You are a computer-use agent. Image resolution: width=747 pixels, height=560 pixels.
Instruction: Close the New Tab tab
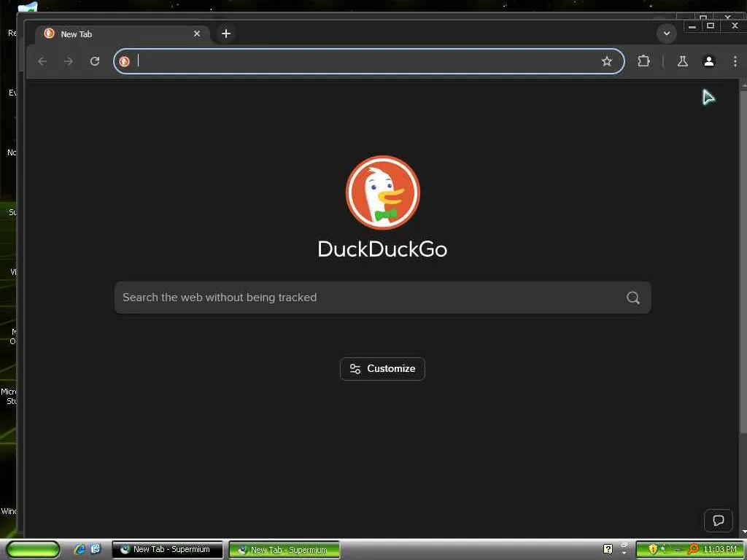coord(197,34)
